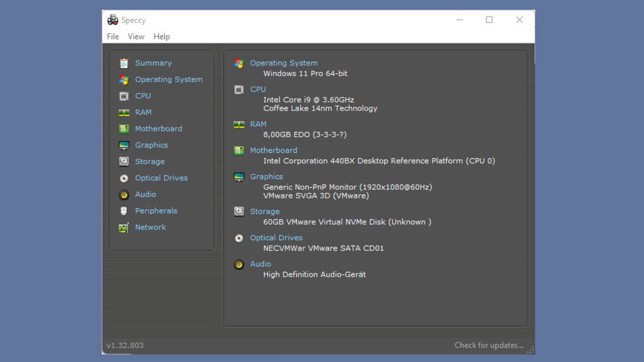Click the Storage disk icon in summary panel

[239, 212]
